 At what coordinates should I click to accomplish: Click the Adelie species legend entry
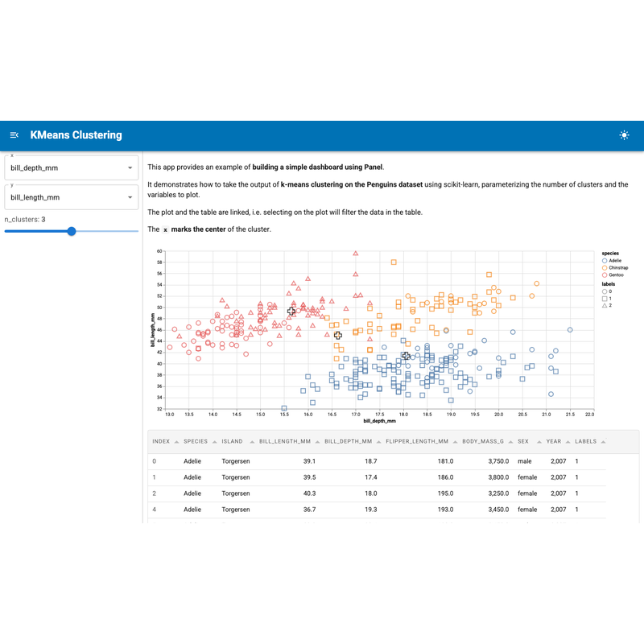612,261
